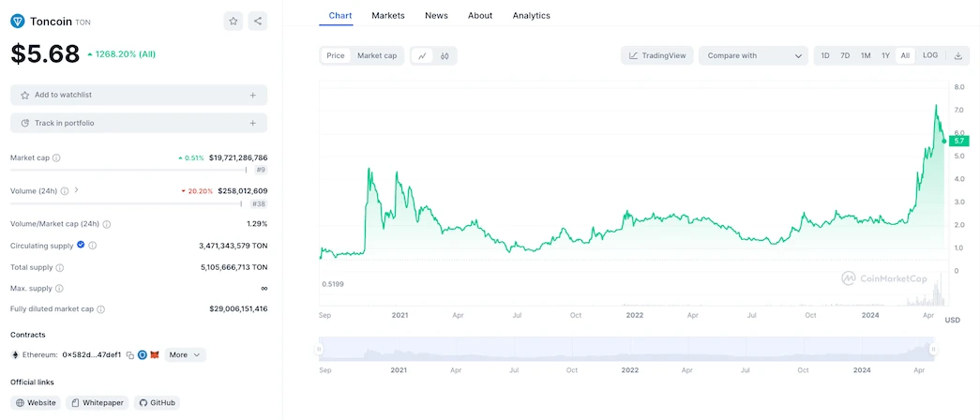Open the official Website link

click(36, 403)
